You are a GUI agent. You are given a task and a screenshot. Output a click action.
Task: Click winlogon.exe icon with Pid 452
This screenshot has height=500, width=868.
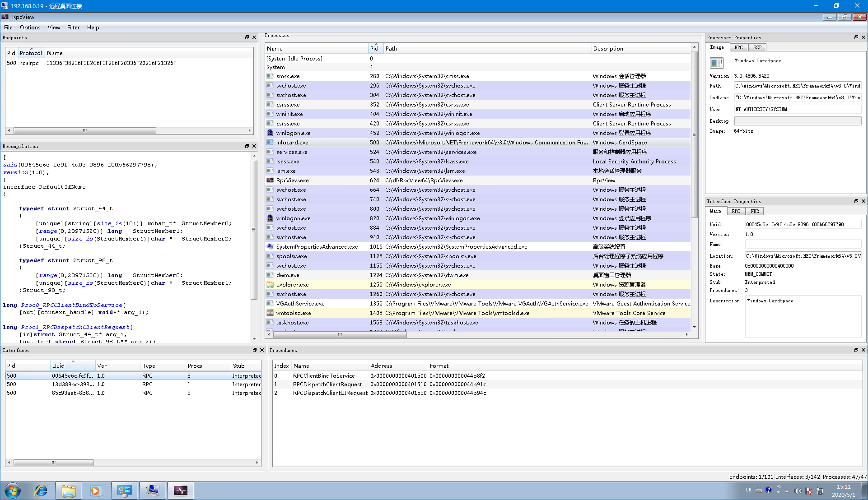click(x=270, y=133)
